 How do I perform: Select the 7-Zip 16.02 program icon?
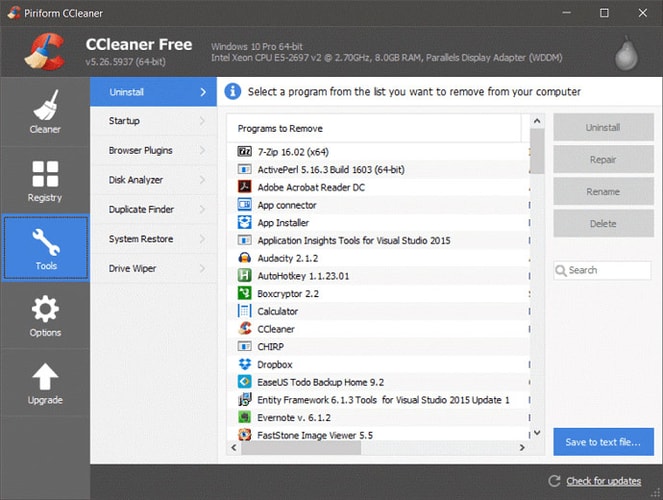click(x=245, y=151)
